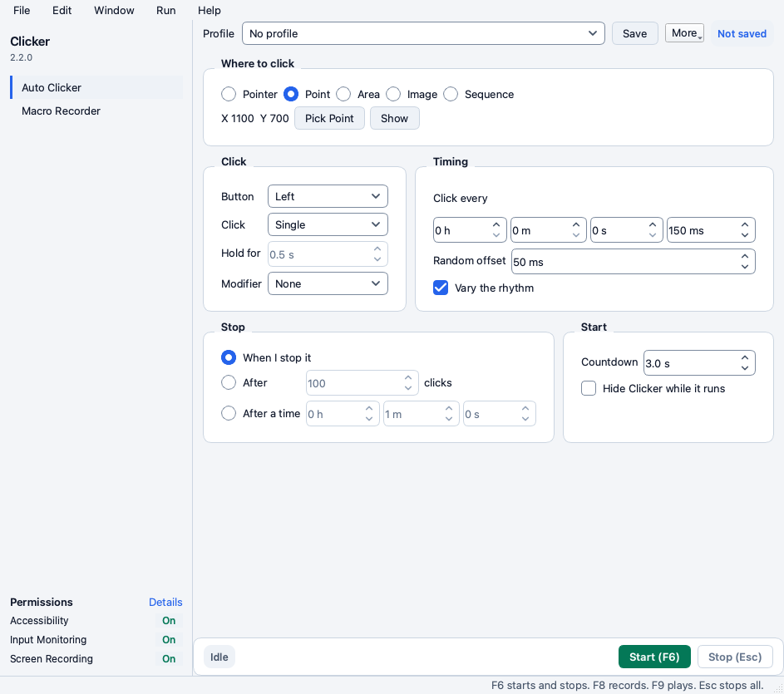Open the Profile dropdown
The image size is (784, 694).
click(423, 33)
